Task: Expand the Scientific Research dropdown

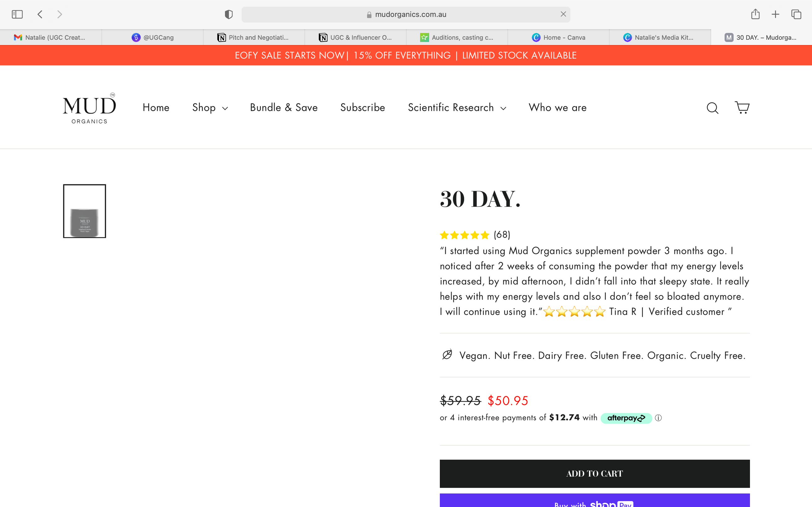Action: pyautogui.click(x=457, y=108)
